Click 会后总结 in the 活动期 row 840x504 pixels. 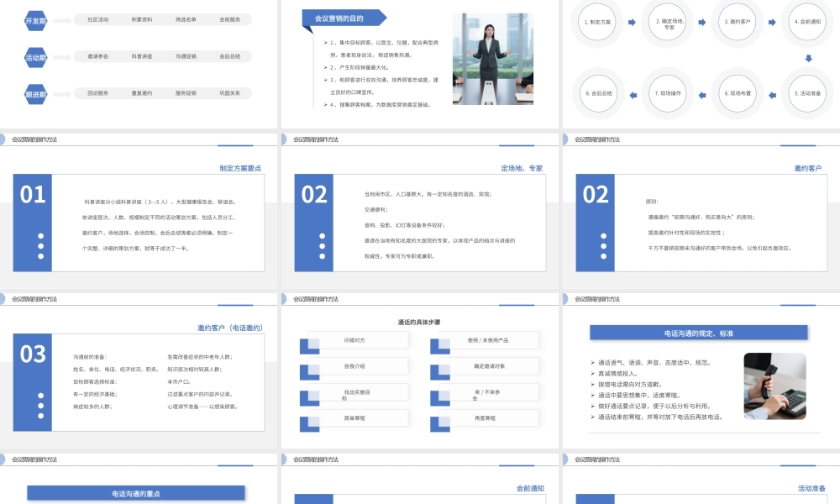[x=230, y=56]
